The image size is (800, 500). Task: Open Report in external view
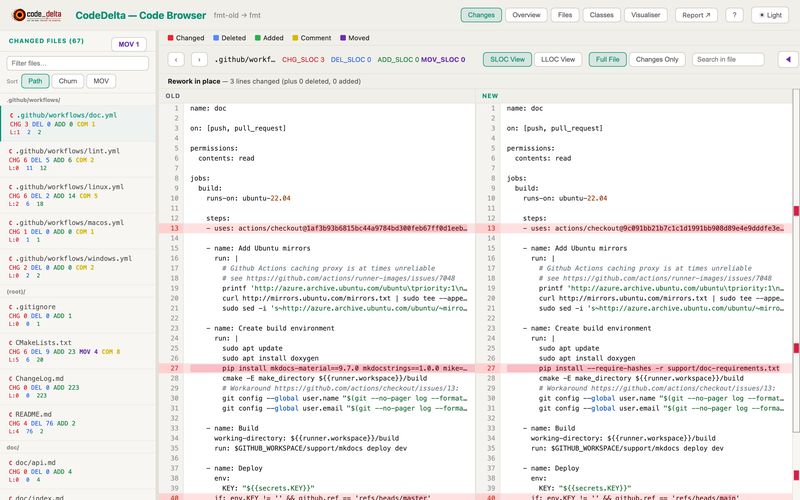click(x=696, y=15)
